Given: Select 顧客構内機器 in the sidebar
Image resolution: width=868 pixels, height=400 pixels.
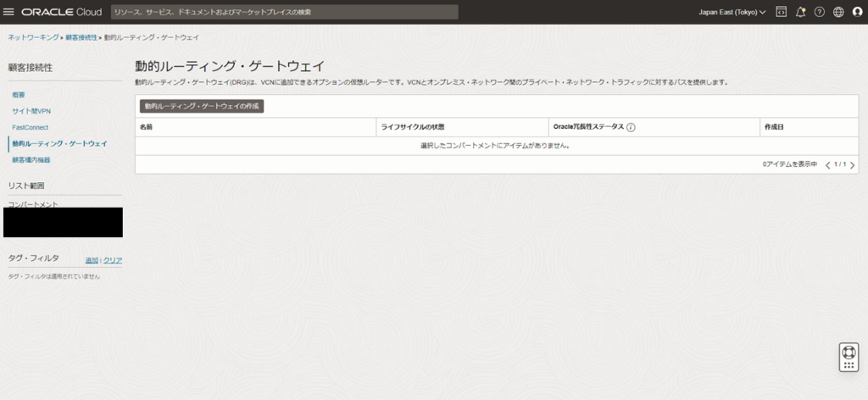Looking at the screenshot, I should tap(31, 160).
